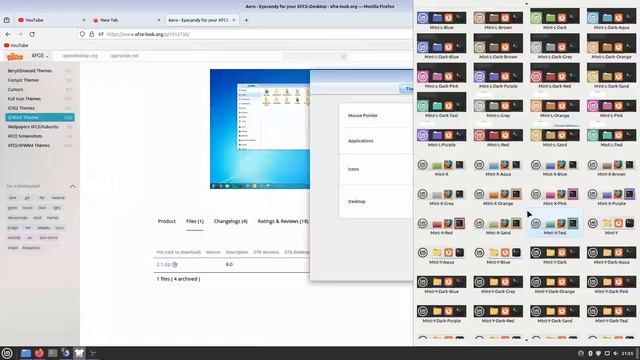Screen dimensions: 640x360
Task: Click the Icons row in Themes window
Action: point(376,169)
